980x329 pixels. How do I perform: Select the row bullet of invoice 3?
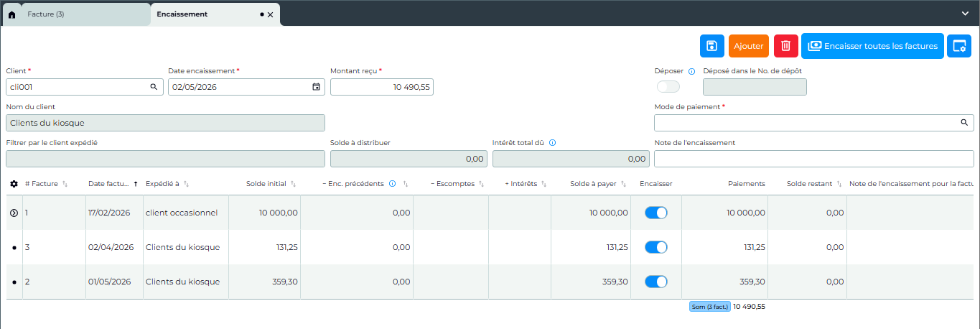pyautogui.click(x=14, y=247)
